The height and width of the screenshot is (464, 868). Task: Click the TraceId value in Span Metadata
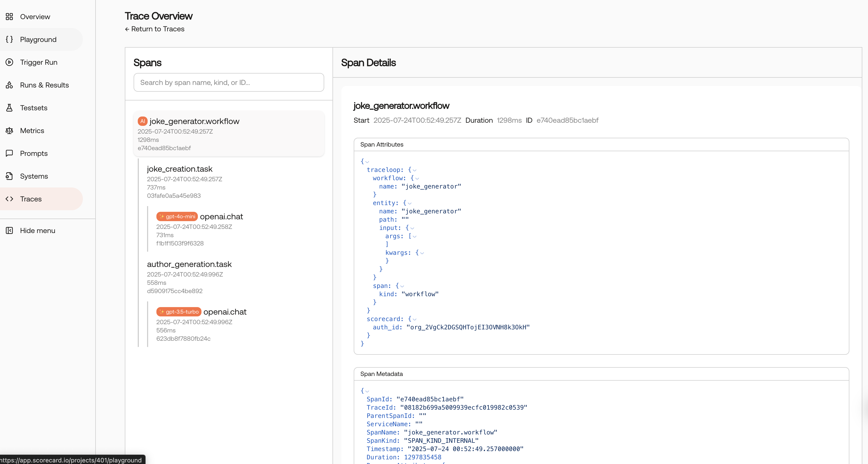click(x=464, y=407)
